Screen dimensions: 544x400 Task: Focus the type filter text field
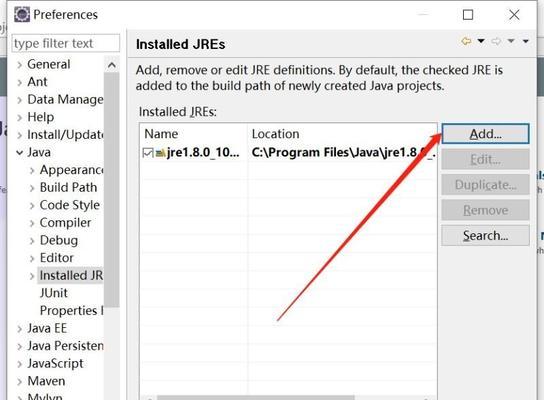pyautogui.click(x=66, y=43)
